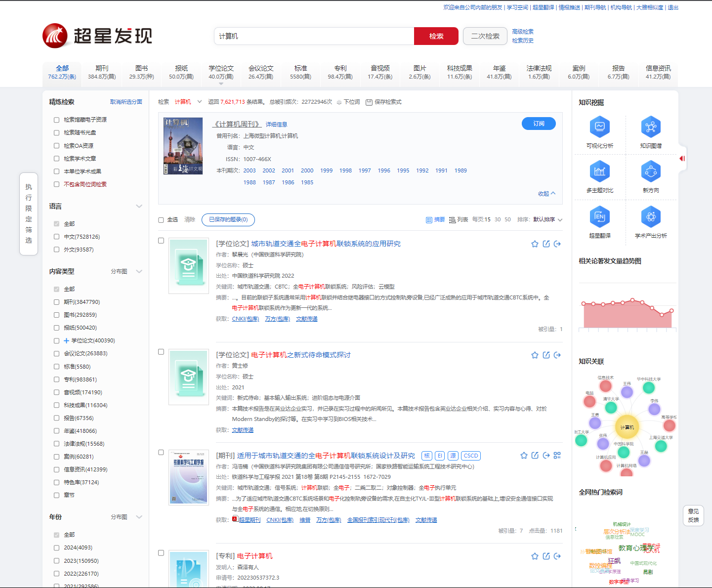Favorite the 电子计算机之新式待命模式探讨 result

tap(535, 355)
